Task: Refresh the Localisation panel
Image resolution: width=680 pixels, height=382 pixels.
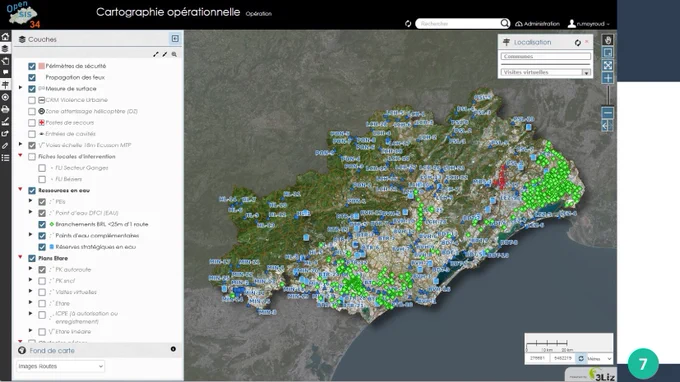Action: 578,42
